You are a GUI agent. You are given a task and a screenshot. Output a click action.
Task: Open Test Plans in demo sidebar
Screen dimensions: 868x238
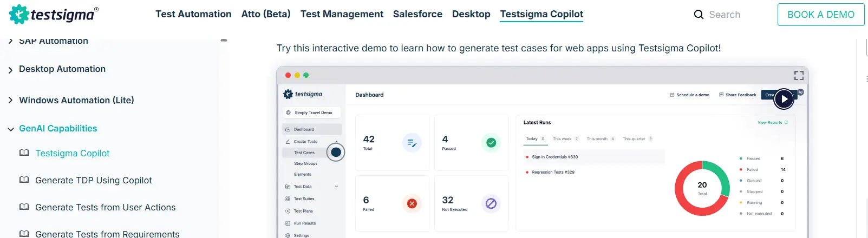[x=303, y=211]
